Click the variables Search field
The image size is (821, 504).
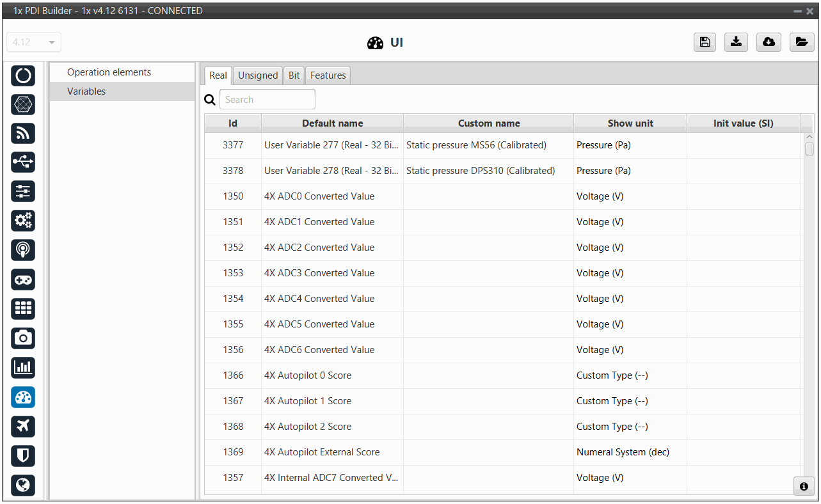click(267, 100)
